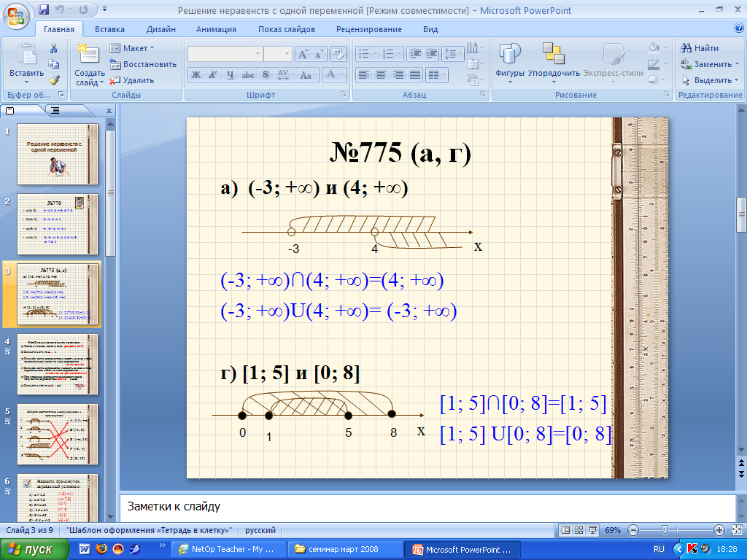The height and width of the screenshot is (560, 747).
Task: Center-align the paragraph text
Action: coord(381,74)
